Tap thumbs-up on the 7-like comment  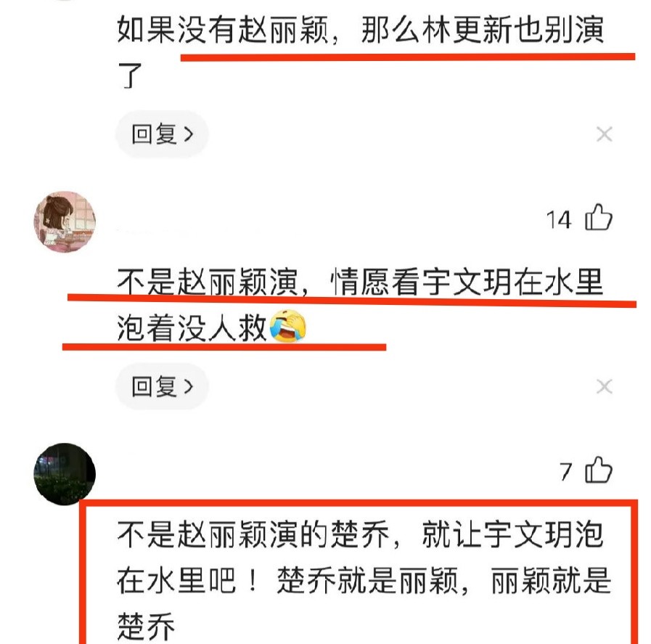pos(598,470)
